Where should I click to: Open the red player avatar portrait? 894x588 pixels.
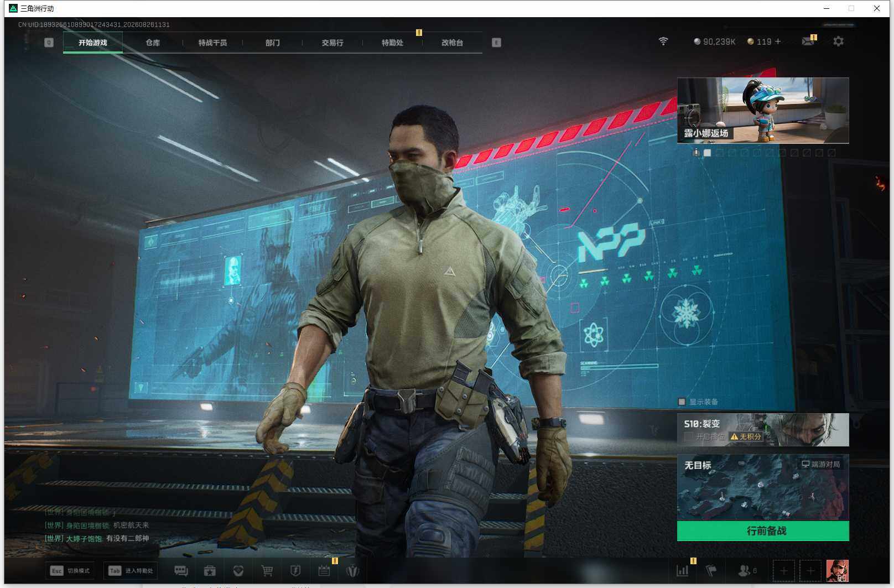coord(837,571)
